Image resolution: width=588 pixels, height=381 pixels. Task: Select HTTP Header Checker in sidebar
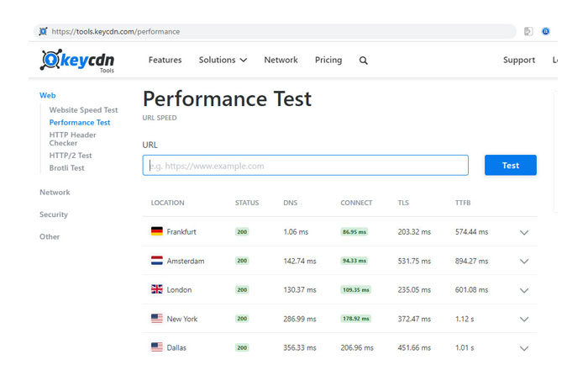pos(72,139)
